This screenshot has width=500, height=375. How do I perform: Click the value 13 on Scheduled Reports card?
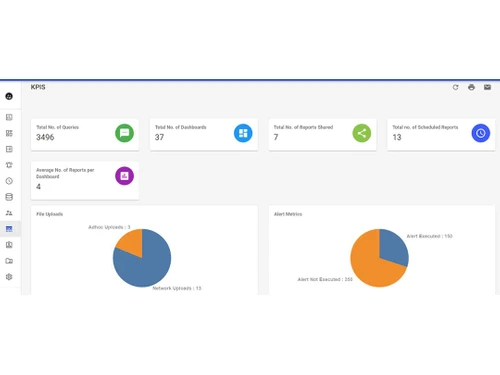coord(397,137)
